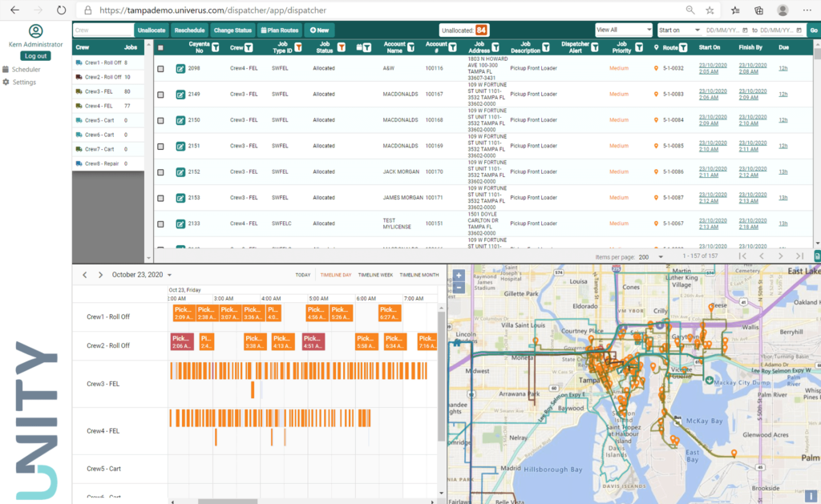The image size is (821, 504).
Task: Click the Plan Routes button
Action: pyautogui.click(x=279, y=30)
